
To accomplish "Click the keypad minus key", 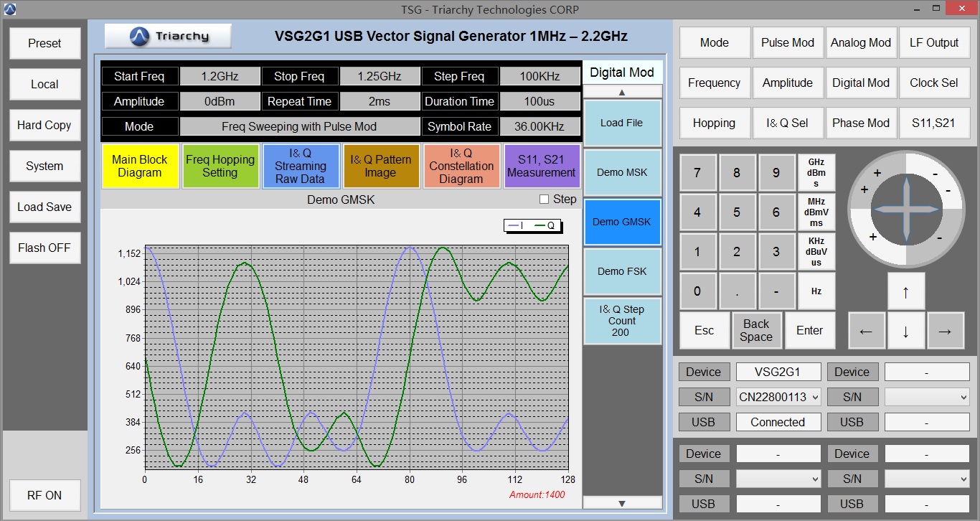I will tap(776, 291).
